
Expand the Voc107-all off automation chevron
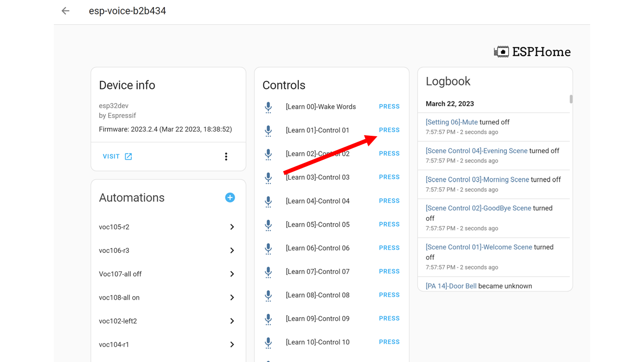(232, 274)
